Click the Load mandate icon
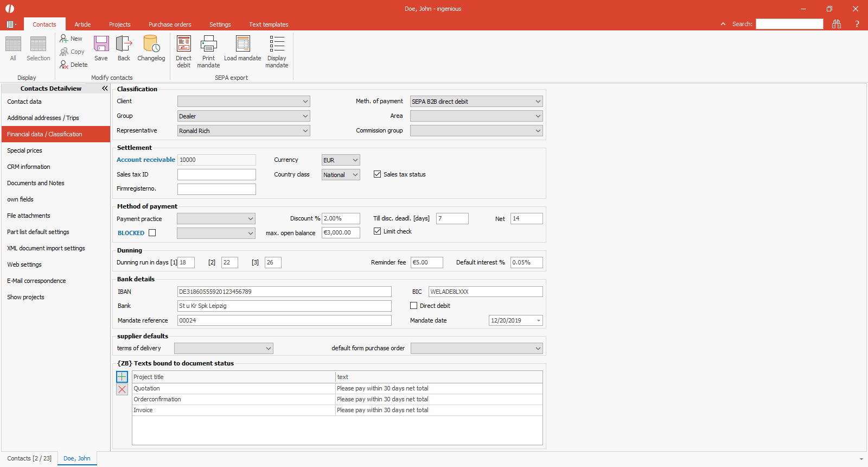Screen dimensions: 868x467 pyautogui.click(x=242, y=48)
